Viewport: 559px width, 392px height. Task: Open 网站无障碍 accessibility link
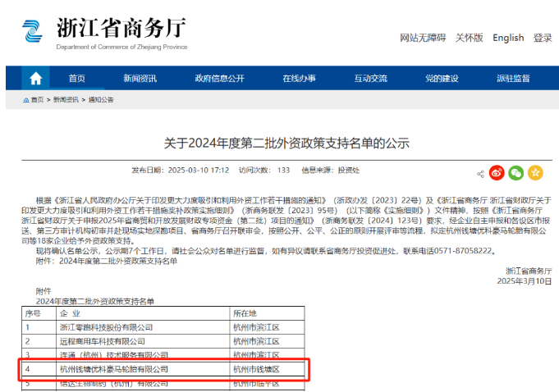[x=423, y=38]
